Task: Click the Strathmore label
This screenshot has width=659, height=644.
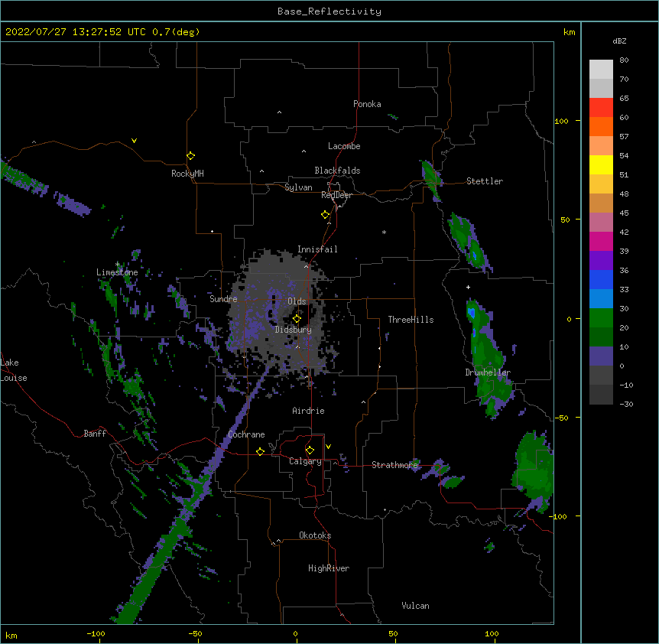Action: (394, 465)
